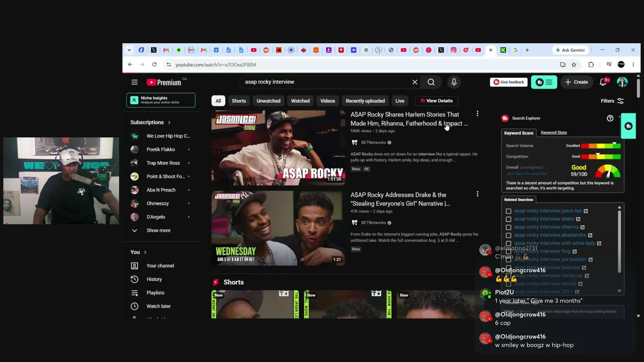The image size is (644, 362).
Task: Expand the You section chevron
Action: [x=145, y=252]
